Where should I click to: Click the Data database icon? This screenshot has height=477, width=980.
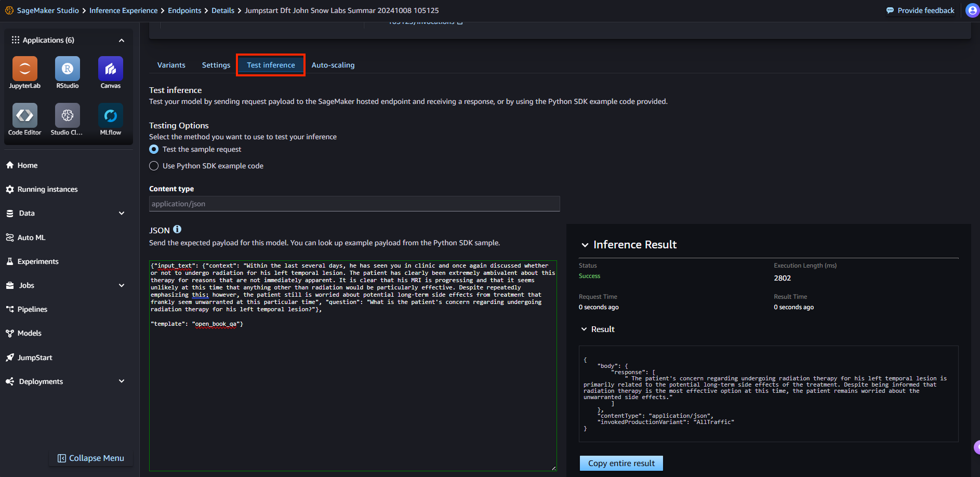coord(10,213)
